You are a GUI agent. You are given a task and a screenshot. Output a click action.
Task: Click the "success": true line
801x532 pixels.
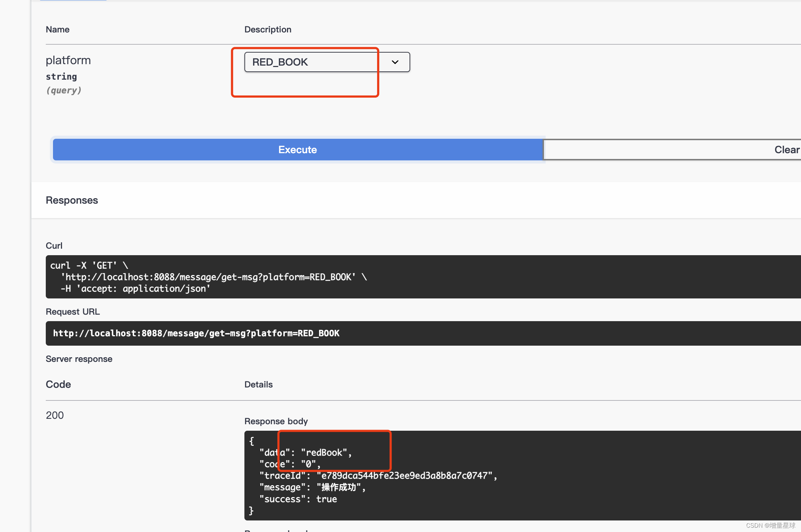[298, 499]
